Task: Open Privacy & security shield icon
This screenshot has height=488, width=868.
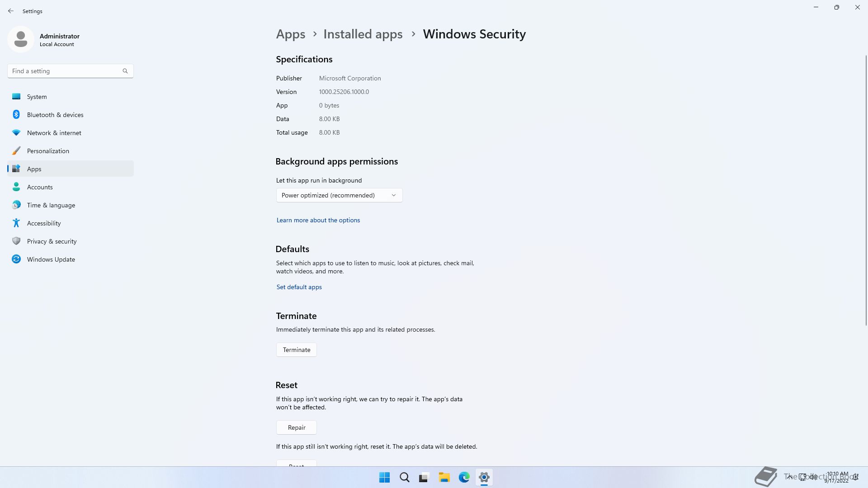Action: [16, 241]
